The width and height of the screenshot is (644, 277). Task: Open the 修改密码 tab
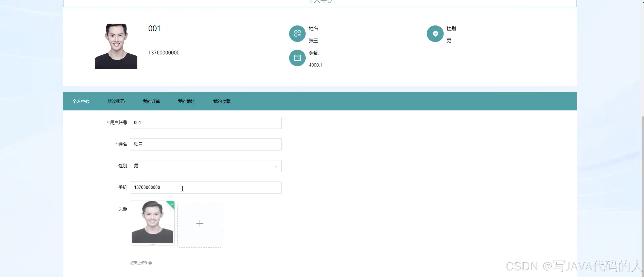116,101
